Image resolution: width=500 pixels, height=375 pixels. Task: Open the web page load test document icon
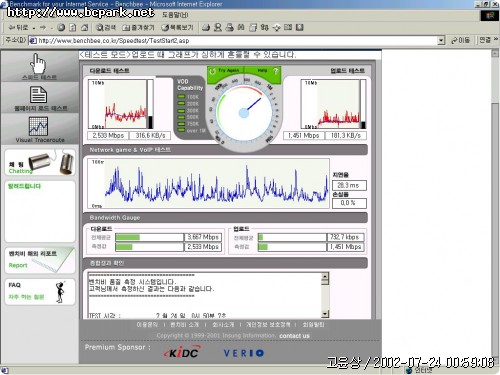click(39, 98)
